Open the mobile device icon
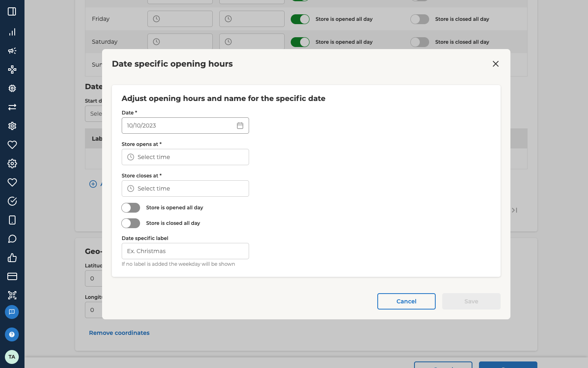The width and height of the screenshot is (588, 368). click(12, 220)
